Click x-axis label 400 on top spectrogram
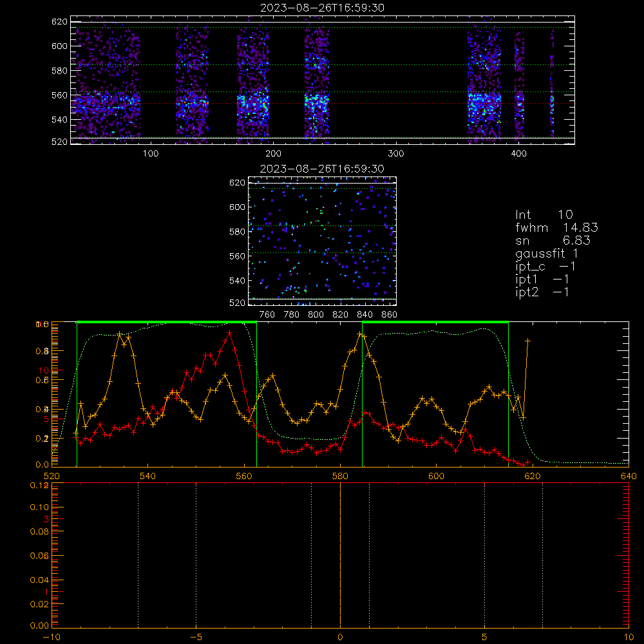 tap(518, 153)
